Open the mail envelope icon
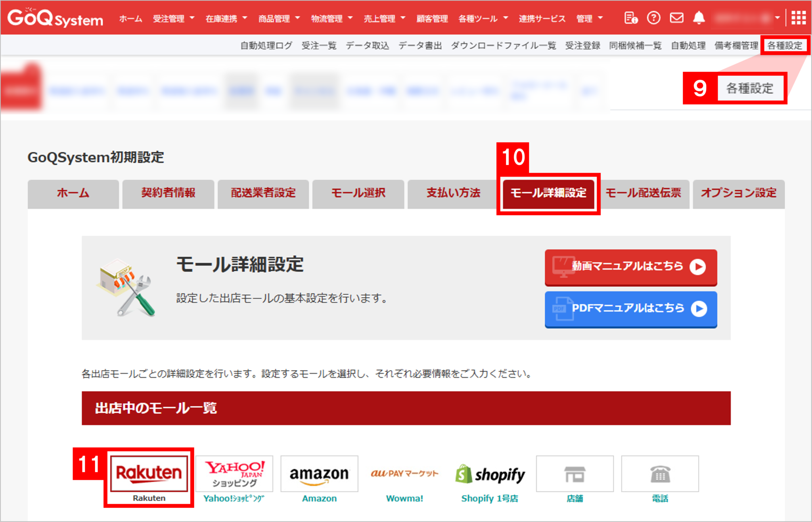The height and width of the screenshot is (522, 812). click(x=677, y=18)
